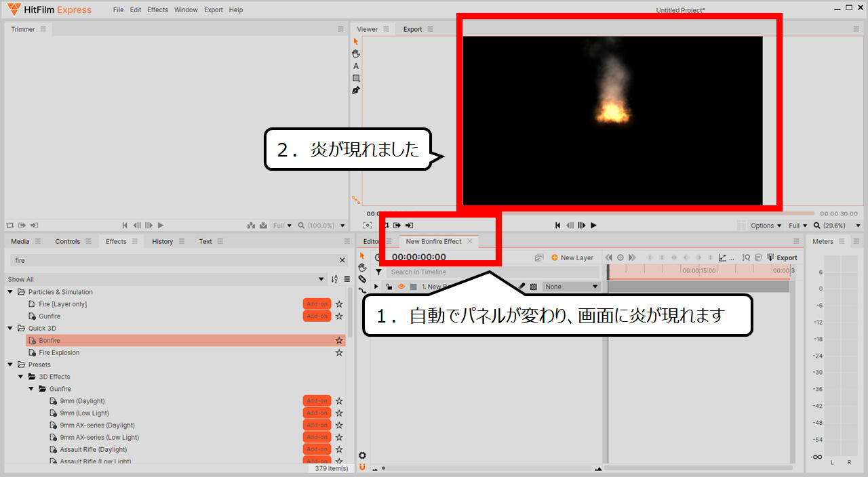
Task: Open the Viewer Options dropdown
Action: [x=766, y=226]
